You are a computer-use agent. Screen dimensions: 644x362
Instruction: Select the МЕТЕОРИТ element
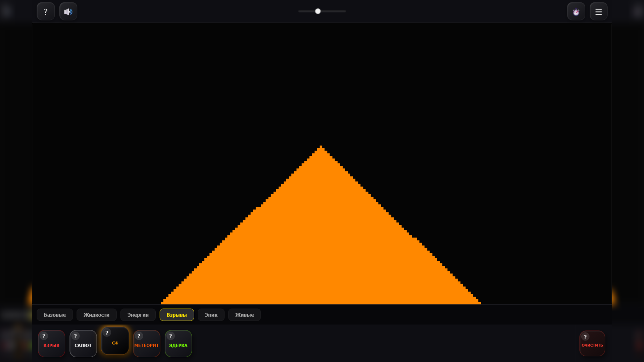pyautogui.click(x=146, y=344)
